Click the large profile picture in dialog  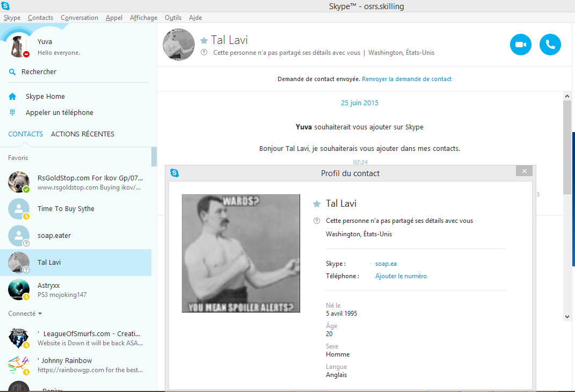click(241, 253)
